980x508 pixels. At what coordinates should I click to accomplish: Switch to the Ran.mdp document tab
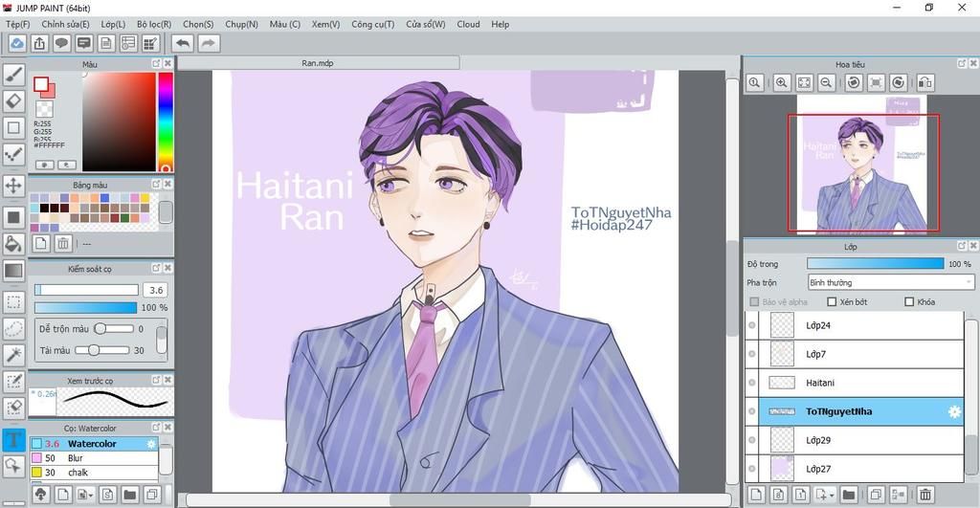pyautogui.click(x=318, y=63)
